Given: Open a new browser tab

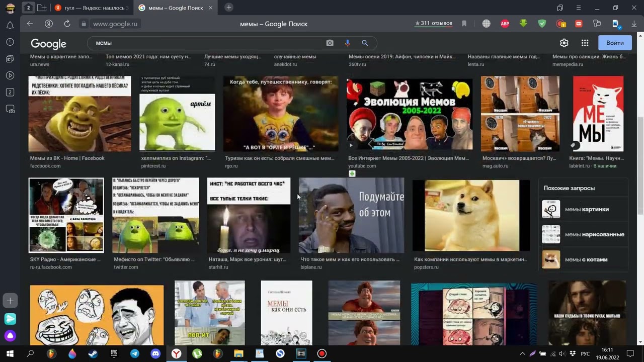Looking at the screenshot, I should 229,8.
